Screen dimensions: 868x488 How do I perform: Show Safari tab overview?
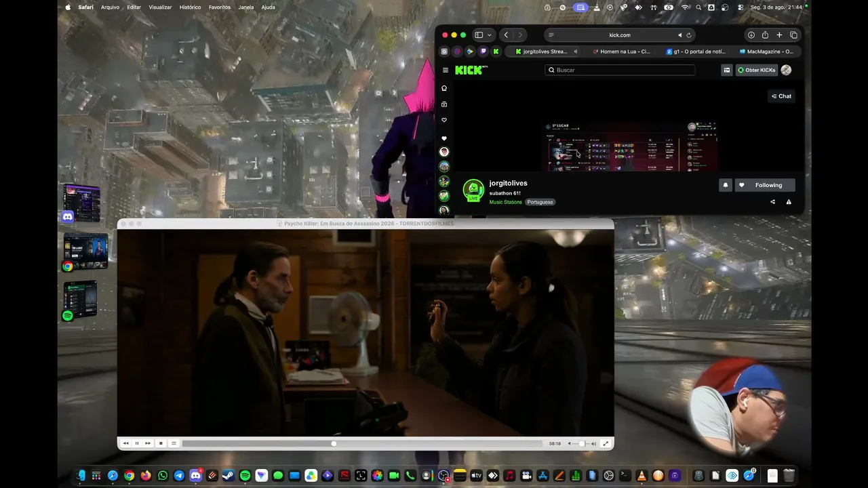point(793,35)
